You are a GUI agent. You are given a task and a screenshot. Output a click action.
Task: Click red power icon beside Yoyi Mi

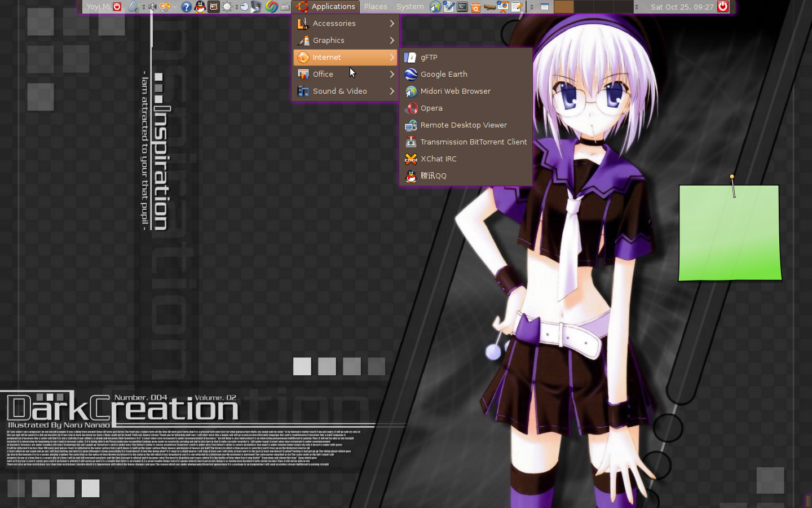coord(117,7)
